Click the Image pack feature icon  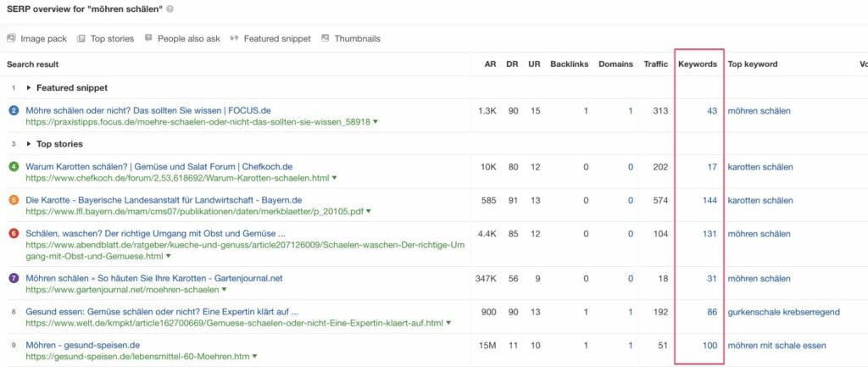[11, 38]
